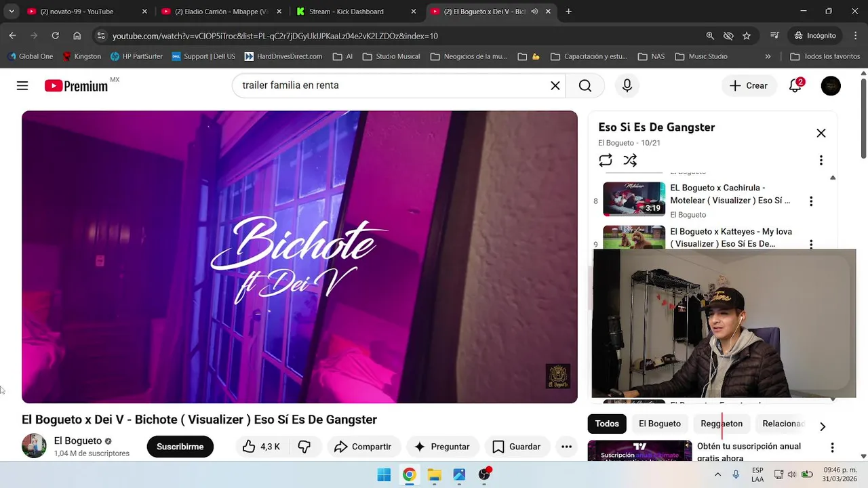The width and height of the screenshot is (868, 488).
Task: Open the Incógnito profile indicator
Action: coord(816,35)
